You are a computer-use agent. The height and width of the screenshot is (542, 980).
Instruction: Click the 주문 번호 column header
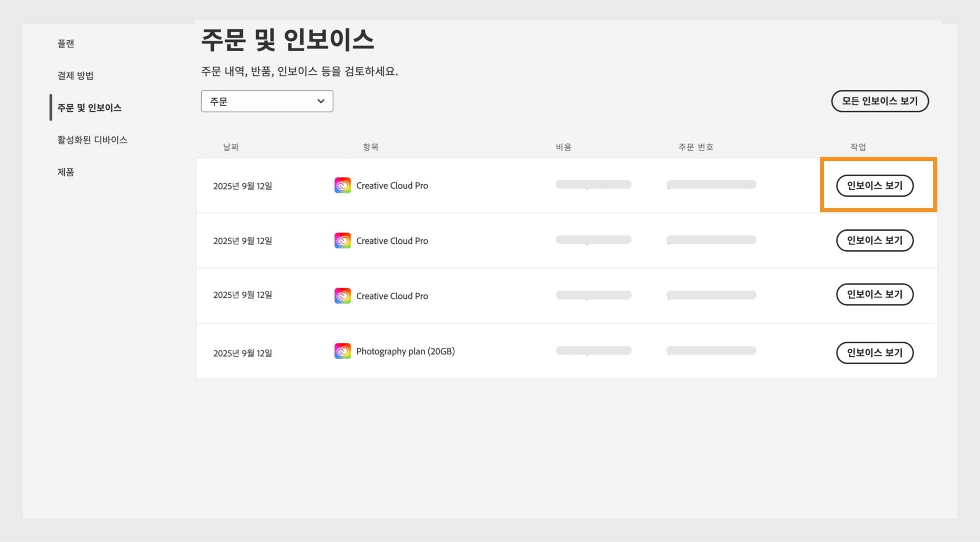(x=696, y=147)
